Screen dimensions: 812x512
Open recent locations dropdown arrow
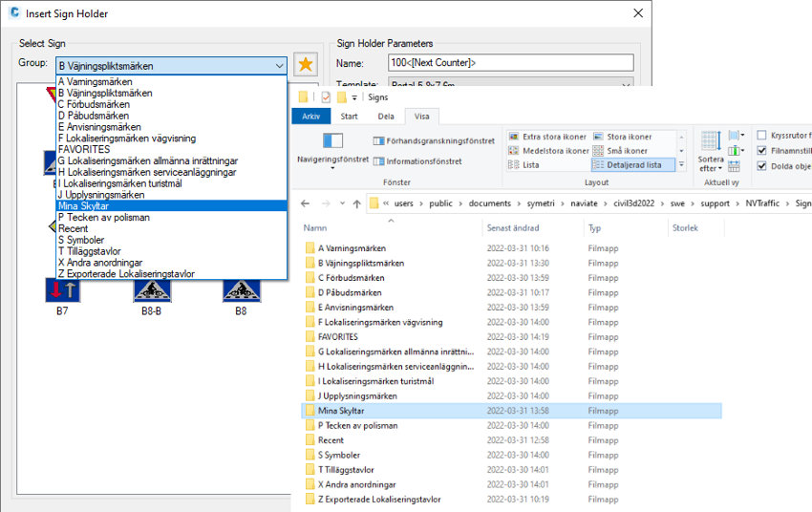tap(342, 203)
